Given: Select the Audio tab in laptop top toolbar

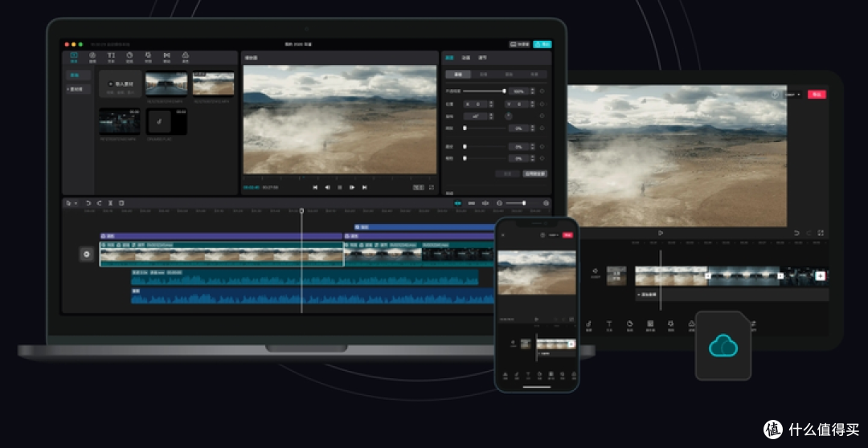Looking at the screenshot, I should tap(92, 57).
